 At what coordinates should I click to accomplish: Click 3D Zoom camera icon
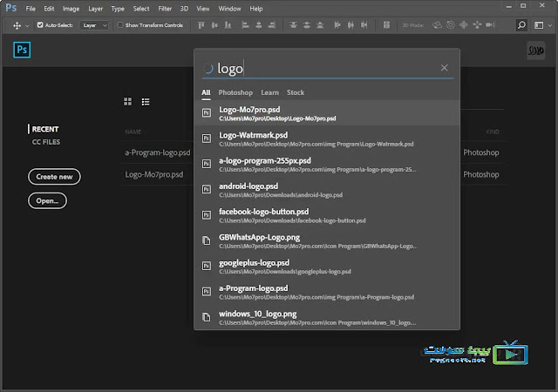click(491, 25)
